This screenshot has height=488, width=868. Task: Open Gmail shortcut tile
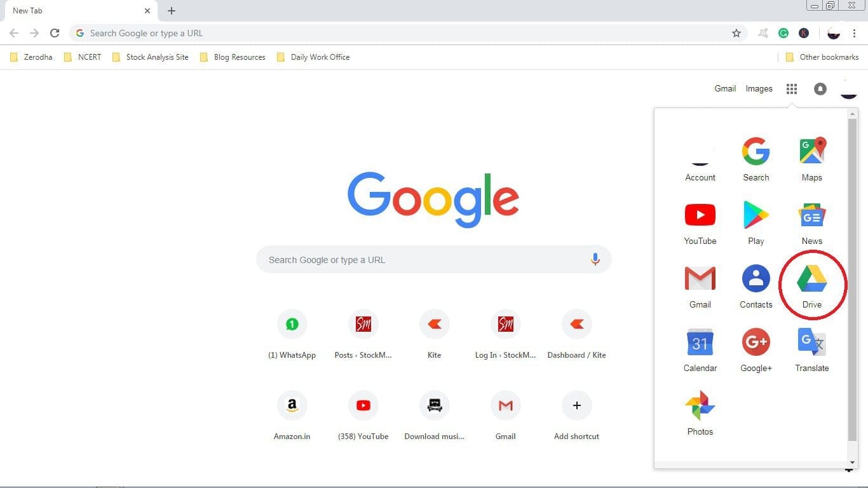click(x=506, y=416)
